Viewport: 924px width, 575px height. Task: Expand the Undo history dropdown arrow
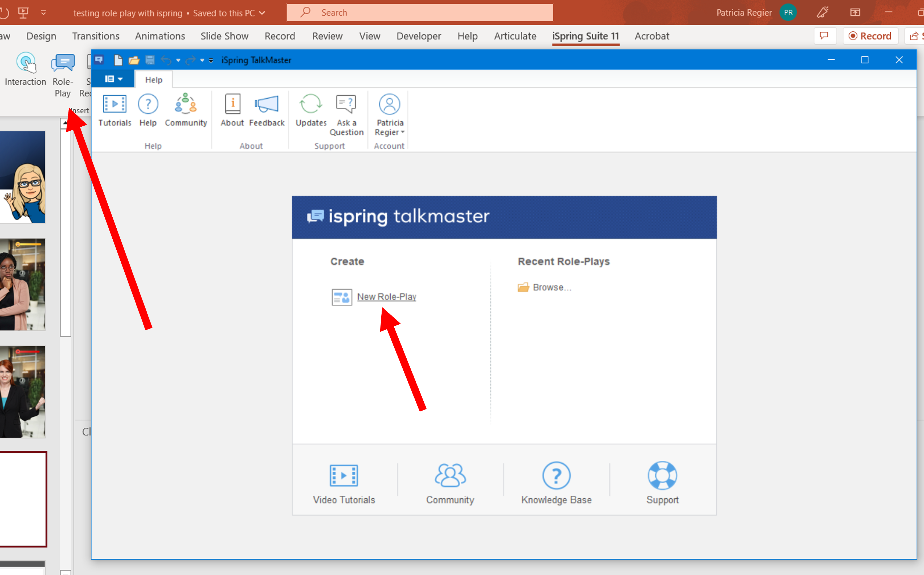[x=178, y=60]
